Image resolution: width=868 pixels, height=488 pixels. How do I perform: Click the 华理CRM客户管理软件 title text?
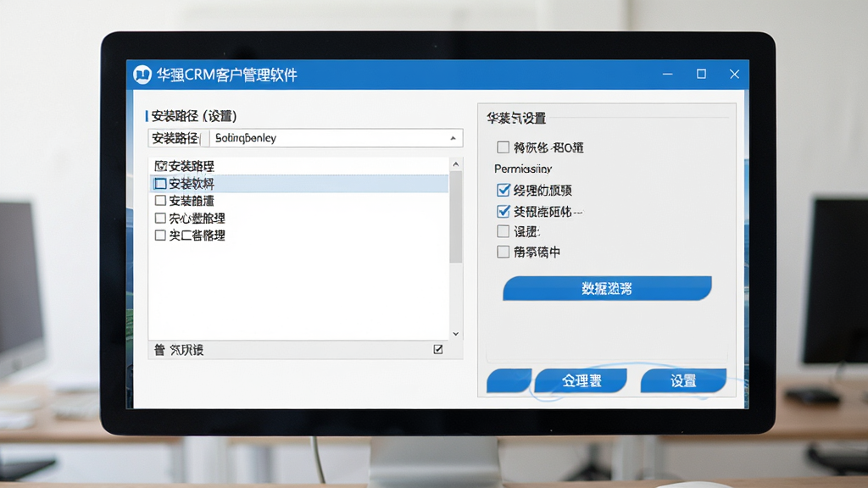pos(227,75)
